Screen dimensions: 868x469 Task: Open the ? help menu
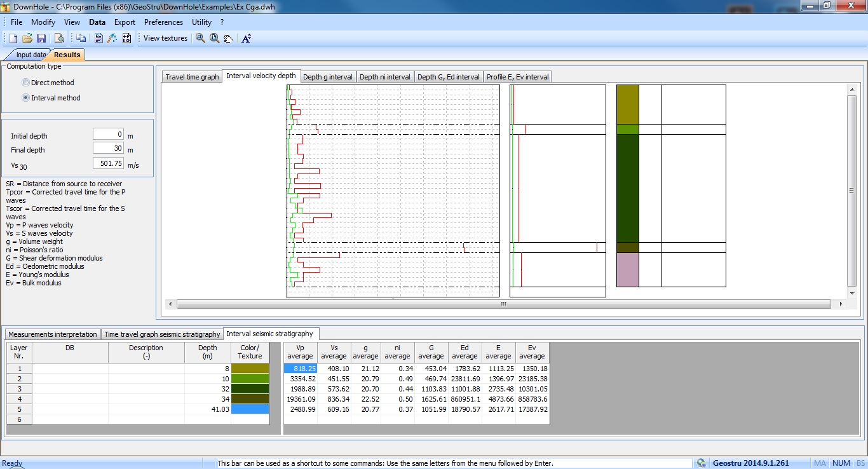click(222, 22)
